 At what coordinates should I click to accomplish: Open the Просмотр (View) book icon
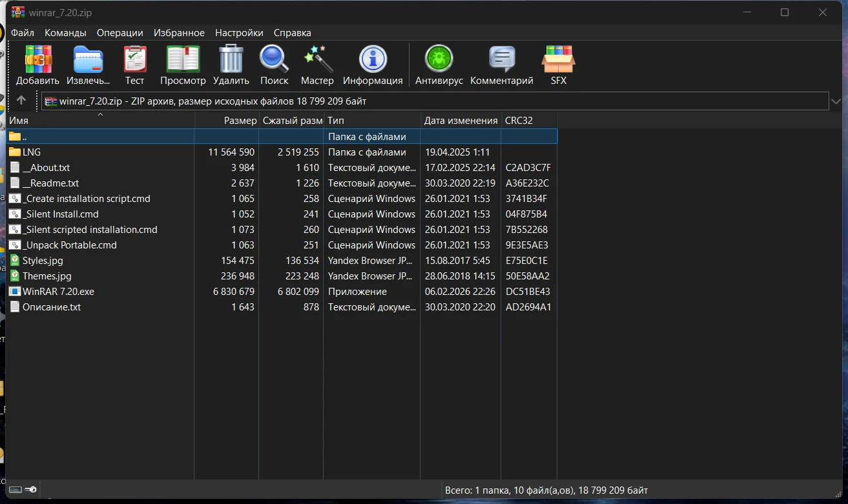(183, 60)
